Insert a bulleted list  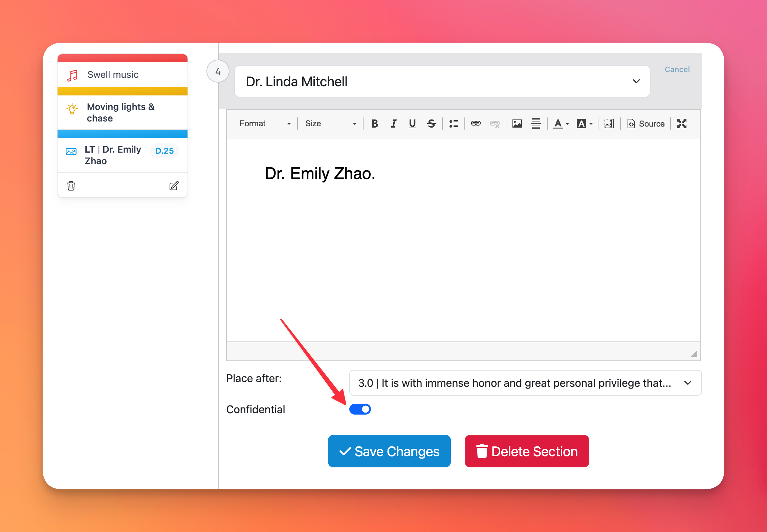coord(454,124)
